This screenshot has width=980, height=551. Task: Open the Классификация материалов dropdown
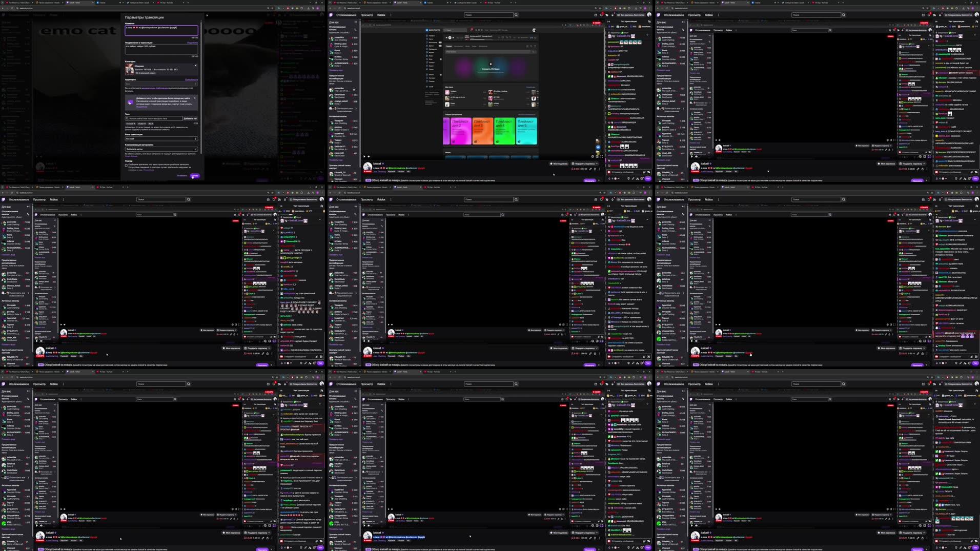(x=161, y=149)
